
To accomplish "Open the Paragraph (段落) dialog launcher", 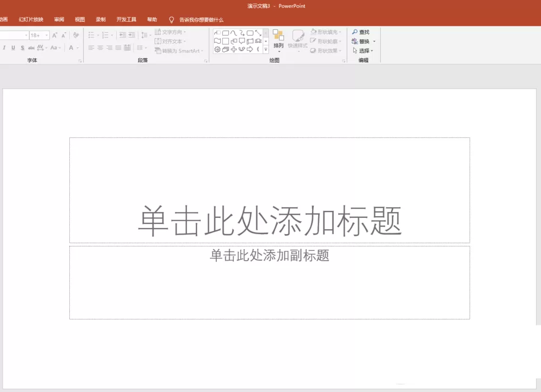I will point(206,61).
